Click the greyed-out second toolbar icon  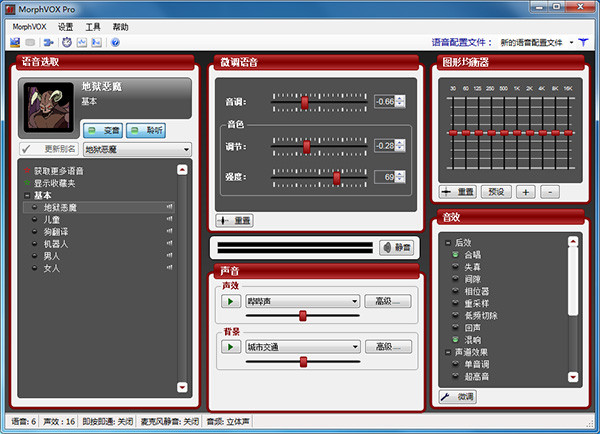point(30,42)
